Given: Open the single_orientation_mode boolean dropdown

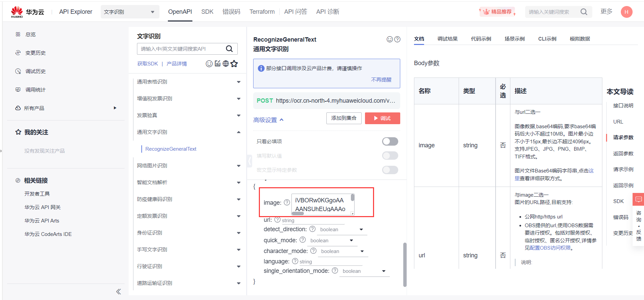Looking at the screenshot, I should point(364,271).
